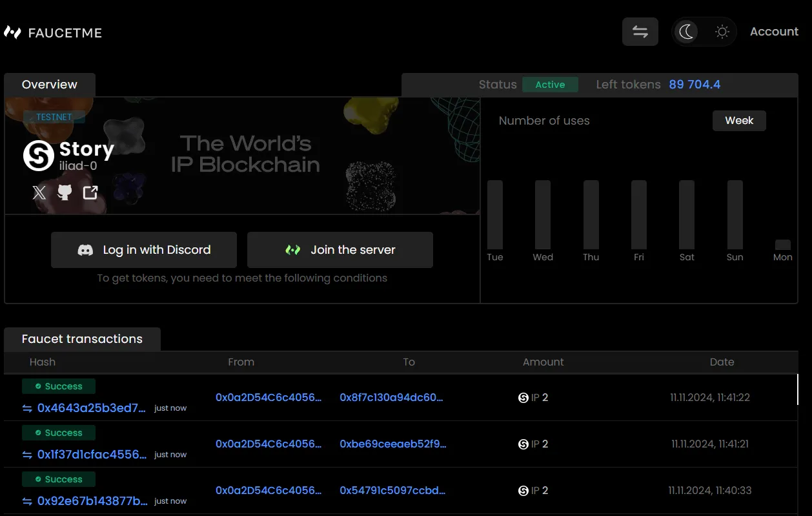The height and width of the screenshot is (516, 812).
Task: Select the Faucet transactions tab
Action: [82, 339]
